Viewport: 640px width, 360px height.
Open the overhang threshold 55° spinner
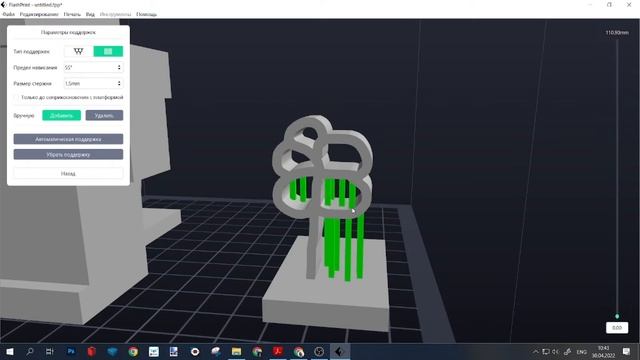(x=93, y=67)
